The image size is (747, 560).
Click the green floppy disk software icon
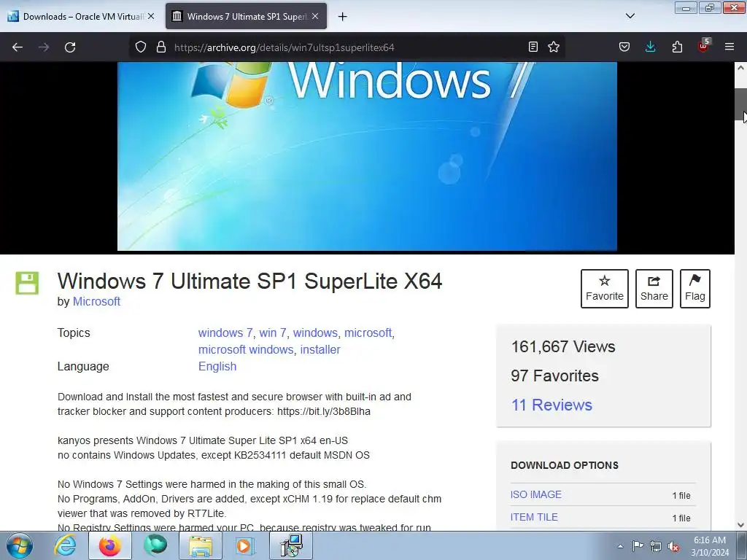tap(27, 284)
